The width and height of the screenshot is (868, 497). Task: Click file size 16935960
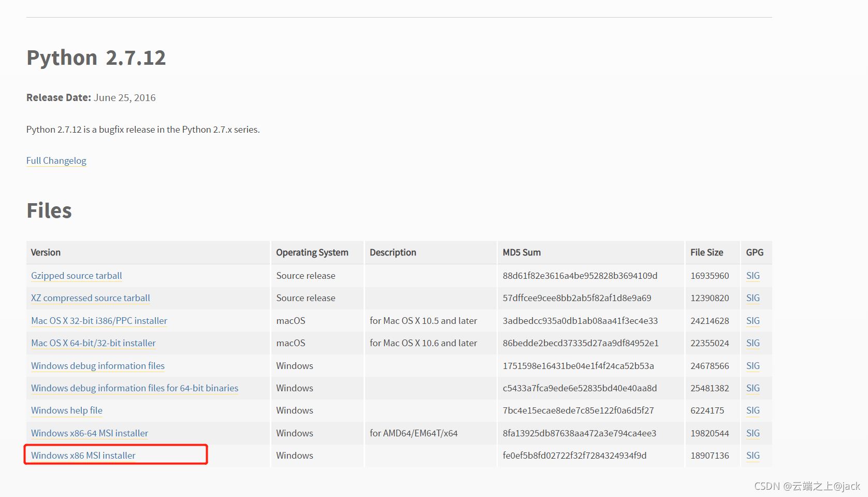click(x=710, y=276)
